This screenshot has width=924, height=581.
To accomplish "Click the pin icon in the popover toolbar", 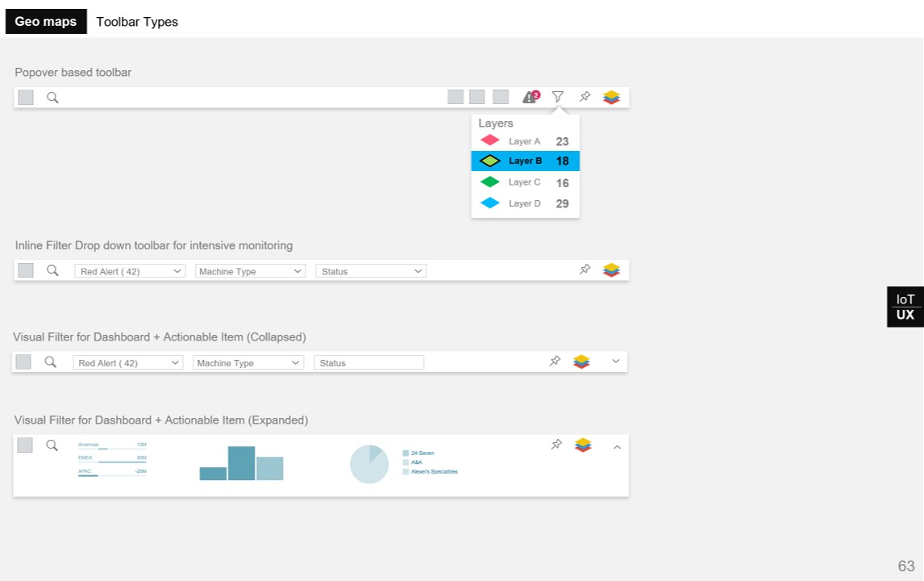I will [x=585, y=97].
